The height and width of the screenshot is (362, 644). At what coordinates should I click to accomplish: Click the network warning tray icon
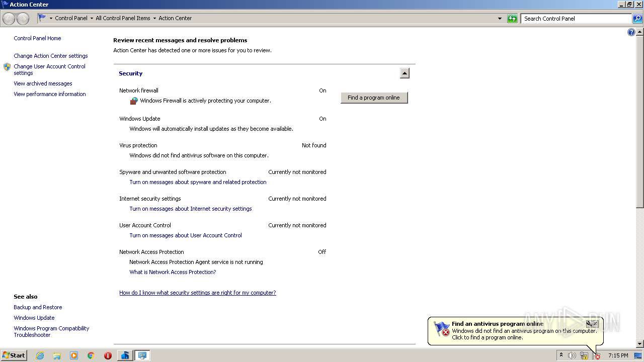point(584,355)
